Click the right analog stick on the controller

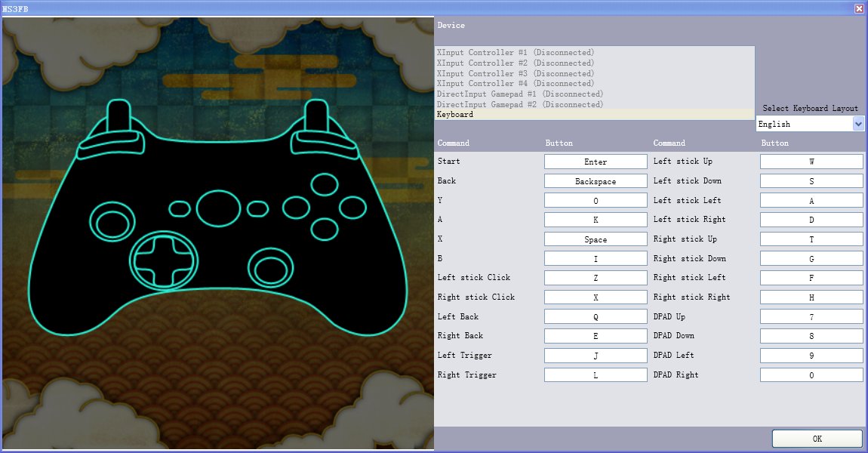271,266
